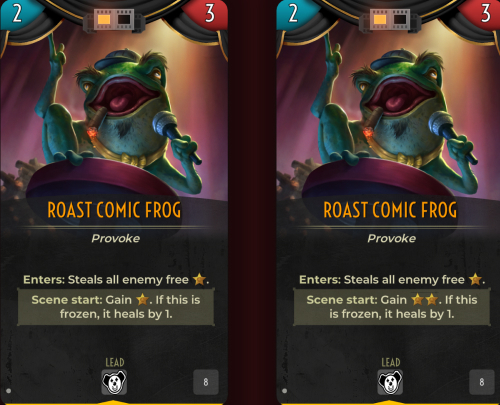Click the Provoke keyword on left card
Viewport: 500px width, 405px height.
pyautogui.click(x=116, y=238)
